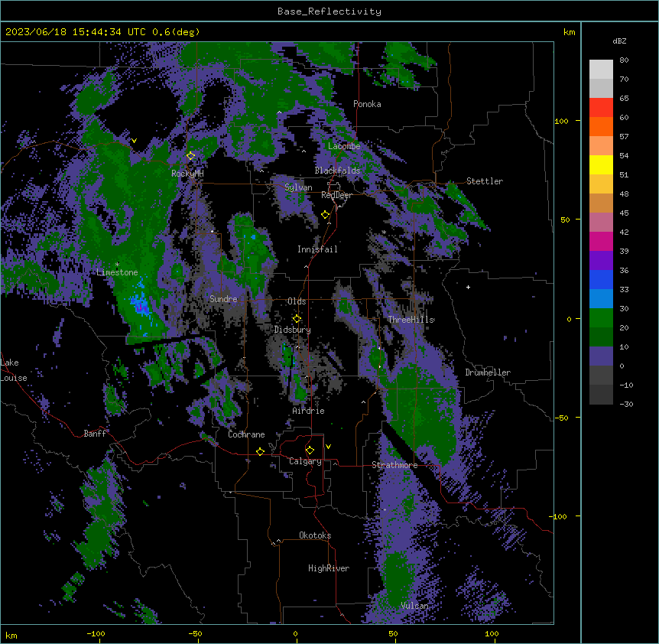Click the km unit label at bottom left
The height and width of the screenshot is (644, 659).
point(11,635)
